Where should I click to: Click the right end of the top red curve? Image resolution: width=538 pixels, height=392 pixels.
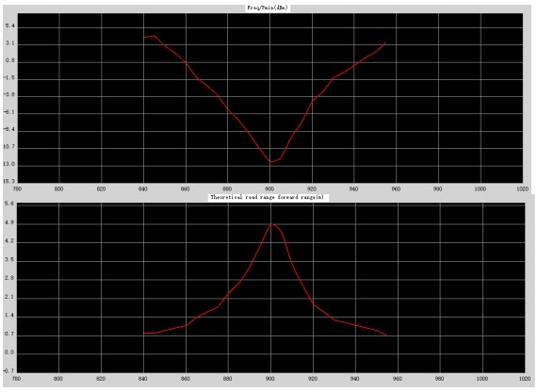coord(385,42)
